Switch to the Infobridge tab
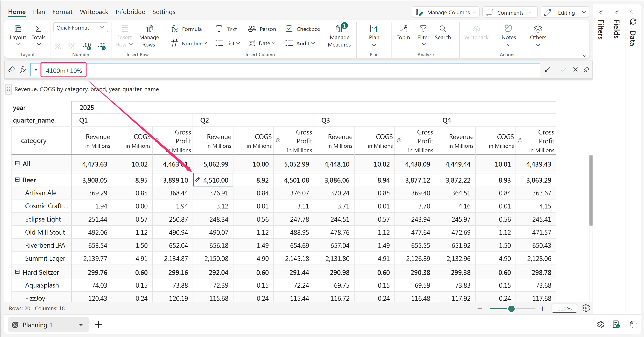The image size is (644, 337). pyautogui.click(x=130, y=12)
